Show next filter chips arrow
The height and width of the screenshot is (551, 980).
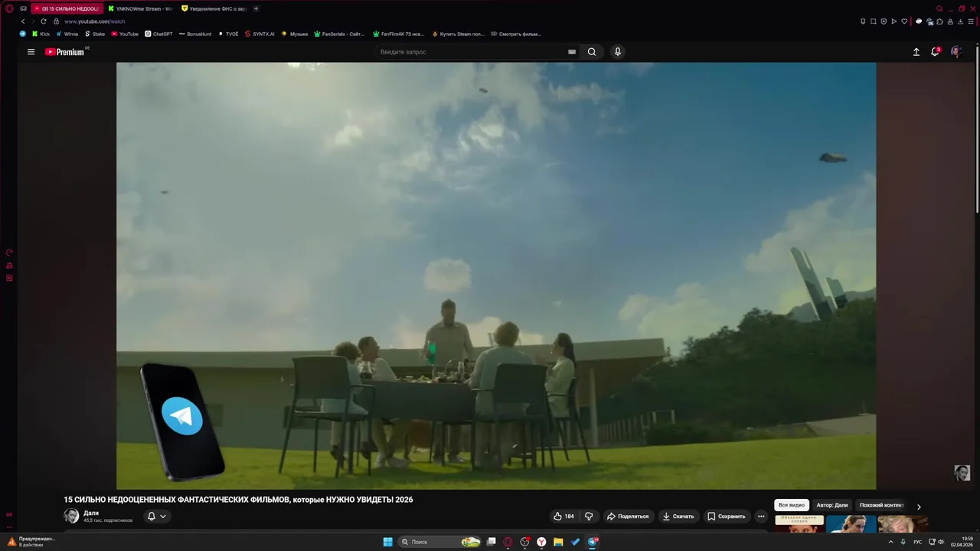coord(919,506)
